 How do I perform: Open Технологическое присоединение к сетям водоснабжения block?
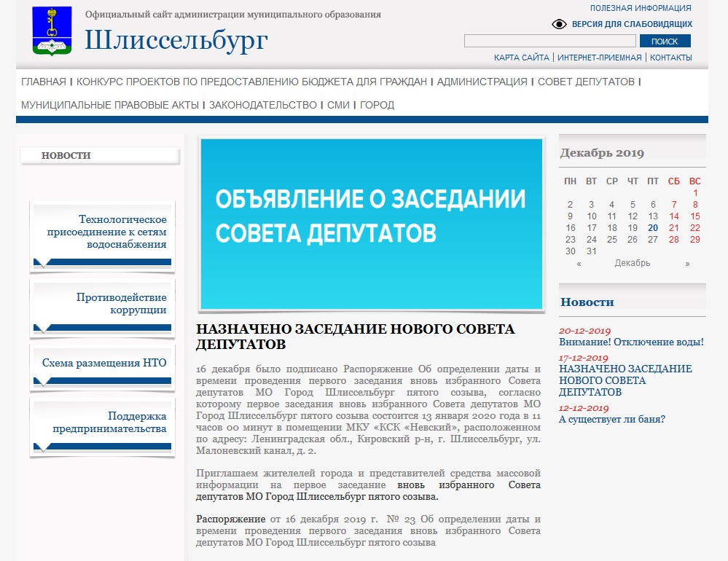[102, 237]
